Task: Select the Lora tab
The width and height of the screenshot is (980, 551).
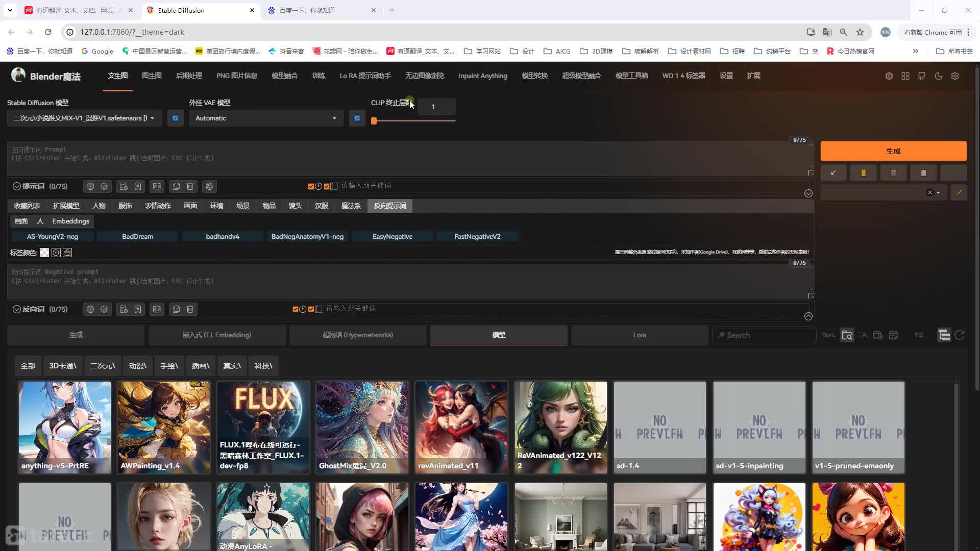Action: [640, 335]
